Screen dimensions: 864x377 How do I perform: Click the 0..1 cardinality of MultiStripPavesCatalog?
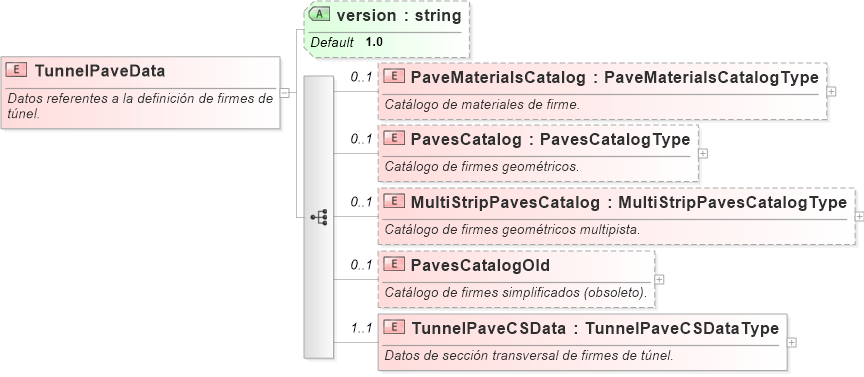coord(361,202)
